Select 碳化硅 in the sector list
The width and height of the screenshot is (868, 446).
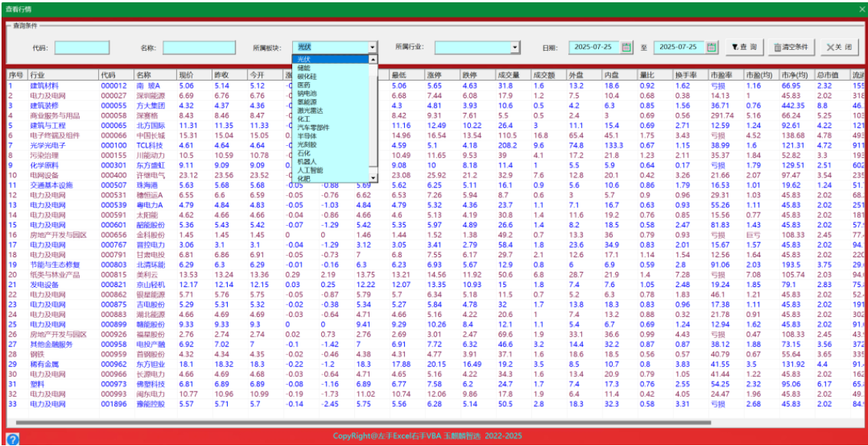[x=331, y=76]
